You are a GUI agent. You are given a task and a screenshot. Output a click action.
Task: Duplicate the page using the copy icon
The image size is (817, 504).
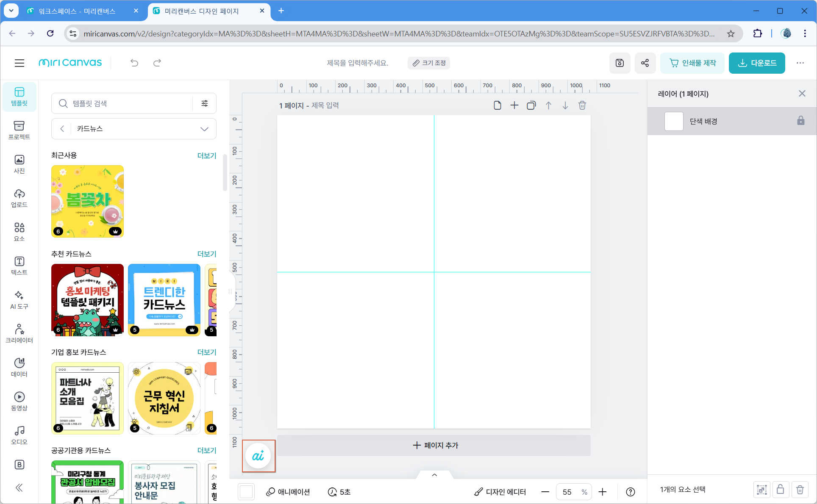click(531, 105)
